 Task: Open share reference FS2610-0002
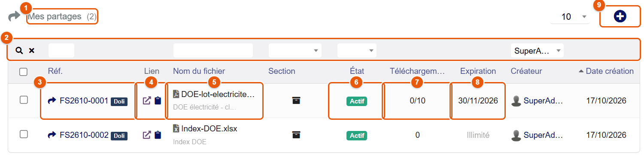[x=84, y=135]
